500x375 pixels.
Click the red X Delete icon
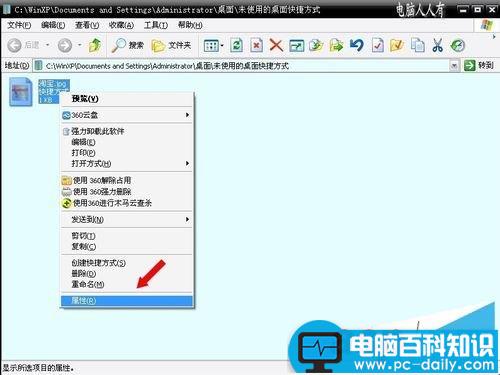tap(276, 45)
